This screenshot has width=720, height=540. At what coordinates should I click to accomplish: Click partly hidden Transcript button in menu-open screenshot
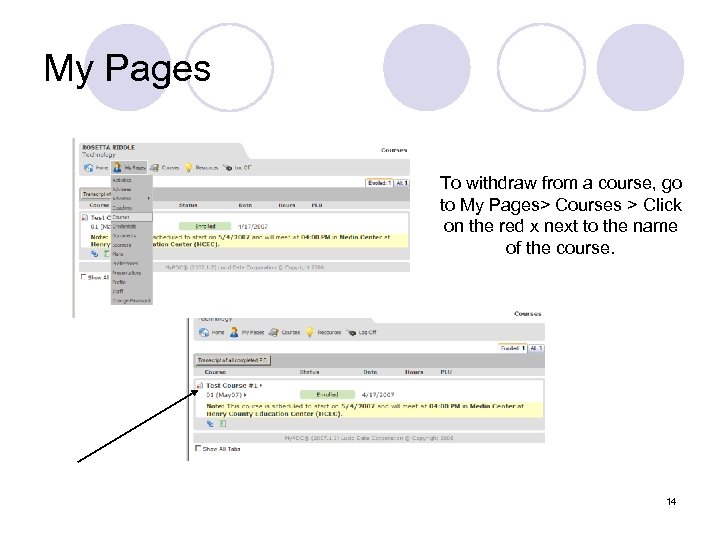point(96,194)
